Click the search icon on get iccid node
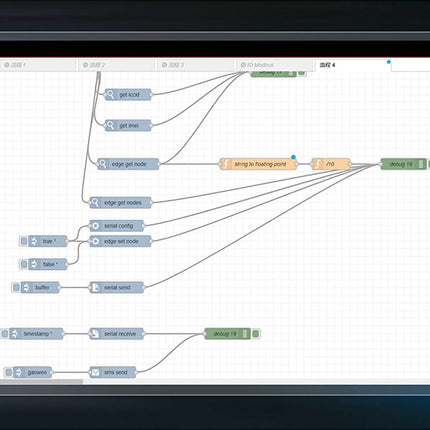The height and width of the screenshot is (430, 430). point(110,95)
